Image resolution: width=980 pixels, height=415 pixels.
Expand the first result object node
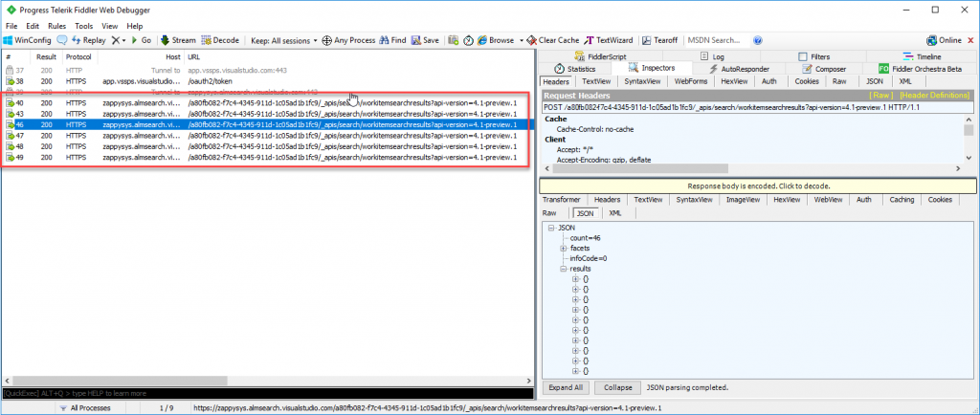[575, 279]
